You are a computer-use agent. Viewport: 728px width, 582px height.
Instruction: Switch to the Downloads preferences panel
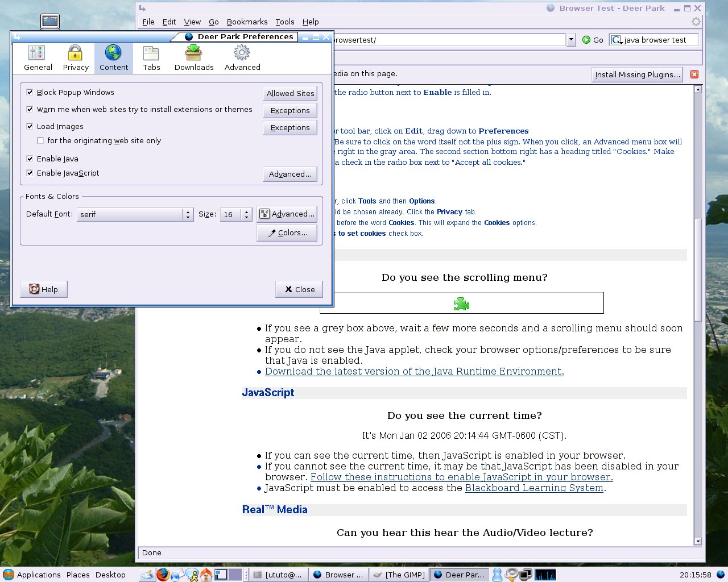(194, 58)
